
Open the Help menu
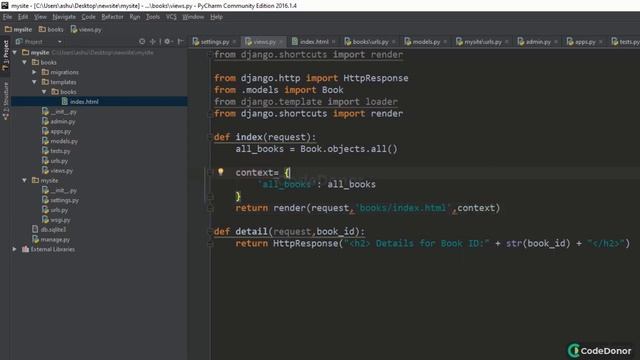(x=216, y=17)
